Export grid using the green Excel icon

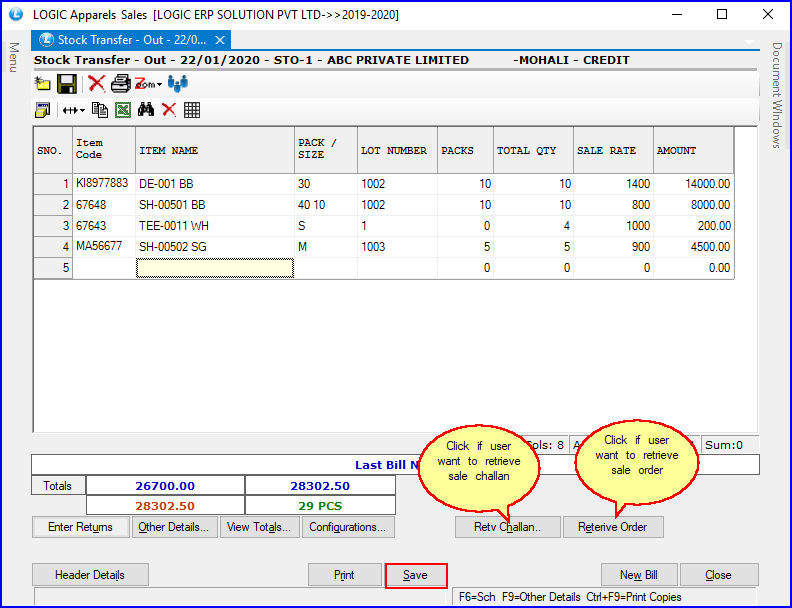click(123, 110)
